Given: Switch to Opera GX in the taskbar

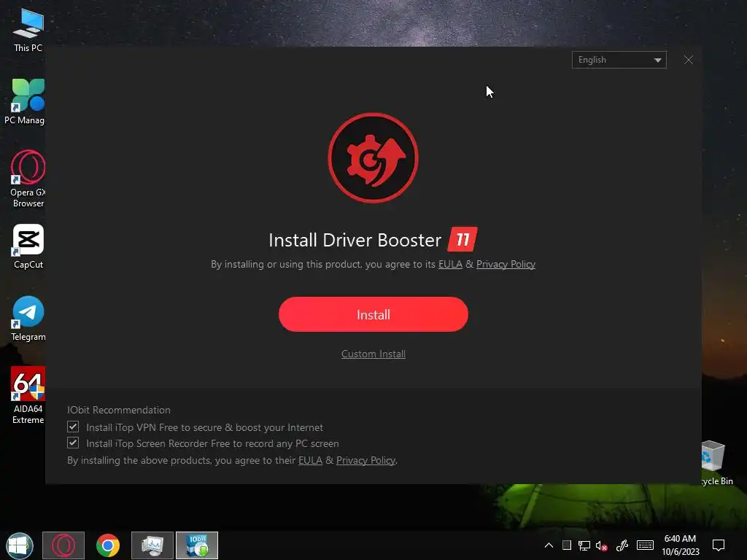Looking at the screenshot, I should [63, 545].
